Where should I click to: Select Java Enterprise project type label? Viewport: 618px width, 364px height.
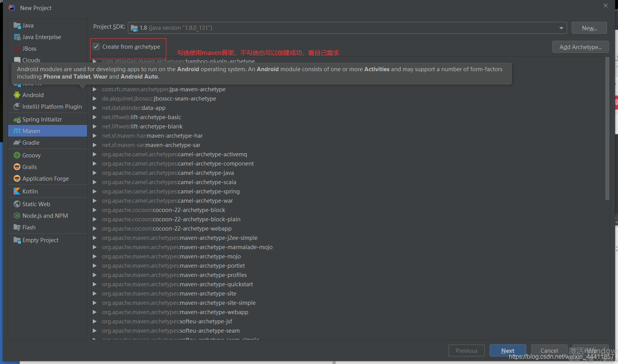(x=42, y=37)
